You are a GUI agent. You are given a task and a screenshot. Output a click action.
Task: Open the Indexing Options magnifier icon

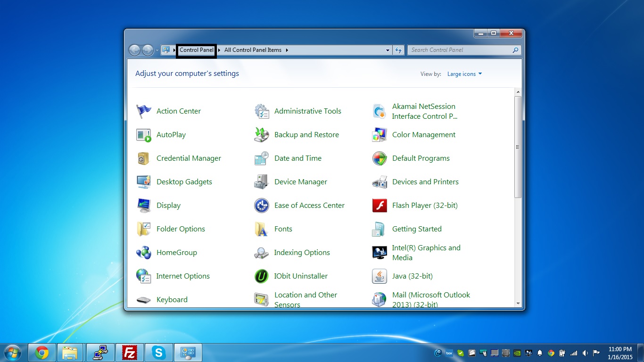pyautogui.click(x=261, y=253)
